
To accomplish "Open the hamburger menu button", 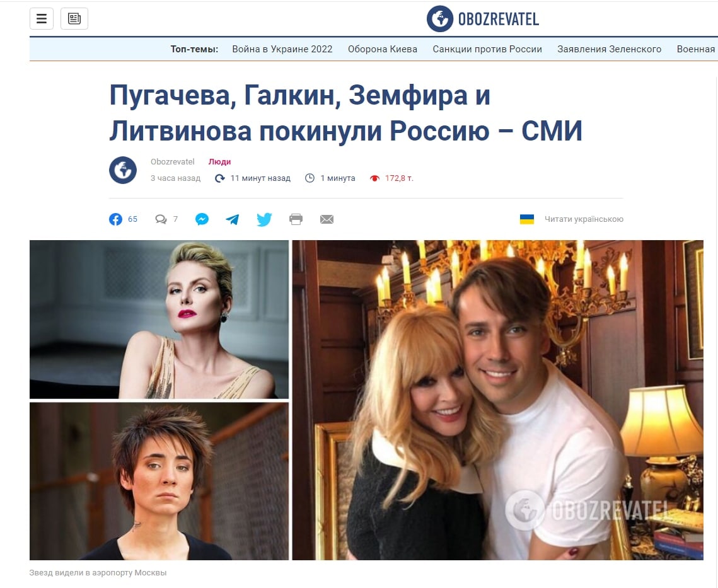I will tap(42, 18).
